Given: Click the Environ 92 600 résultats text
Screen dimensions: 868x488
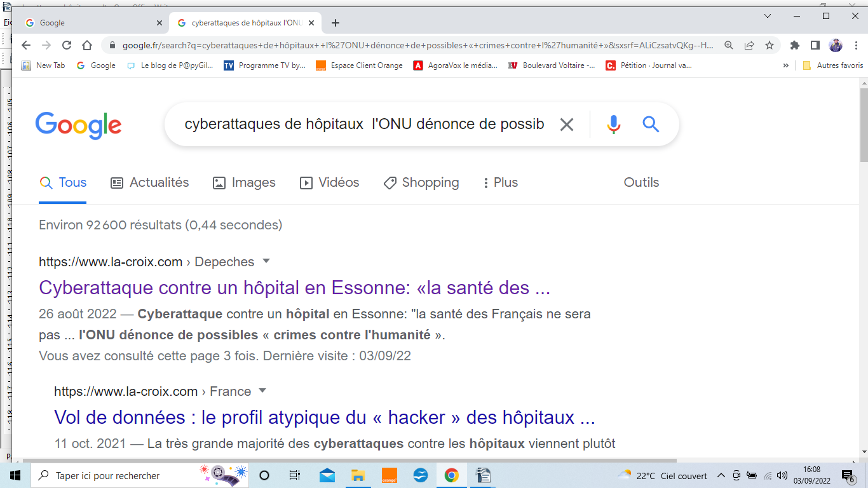Looking at the screenshot, I should (x=161, y=225).
